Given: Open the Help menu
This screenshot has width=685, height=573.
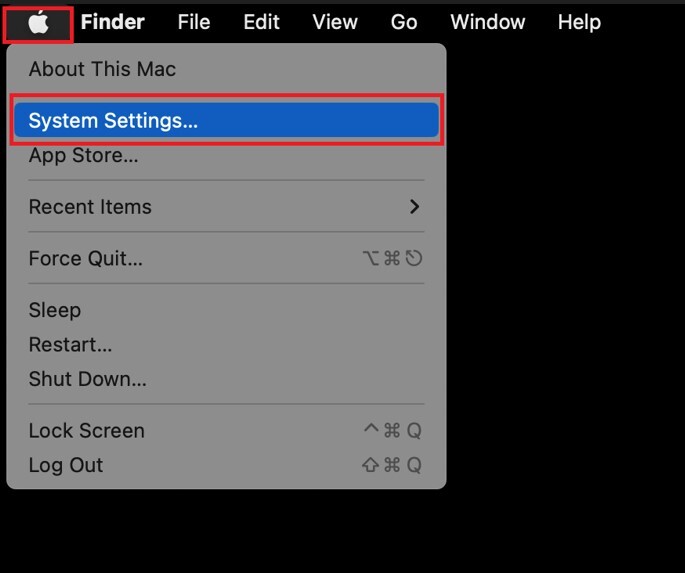Looking at the screenshot, I should click(579, 22).
